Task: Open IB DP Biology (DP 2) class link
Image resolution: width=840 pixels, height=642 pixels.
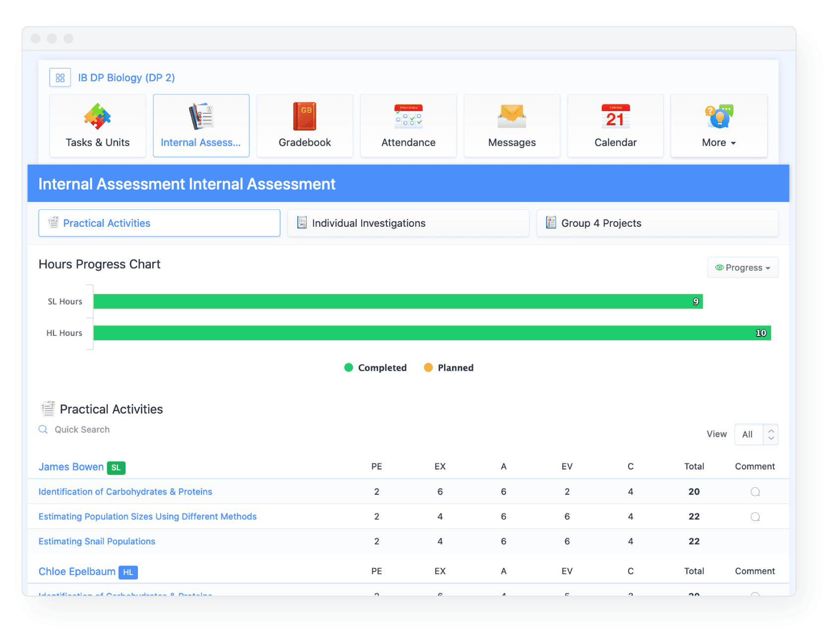Action: (x=127, y=78)
